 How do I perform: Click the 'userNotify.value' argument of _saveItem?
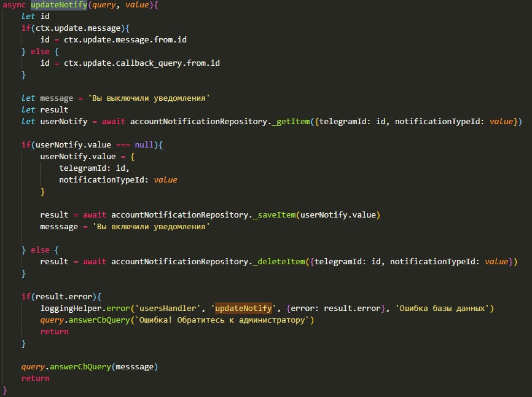point(338,215)
